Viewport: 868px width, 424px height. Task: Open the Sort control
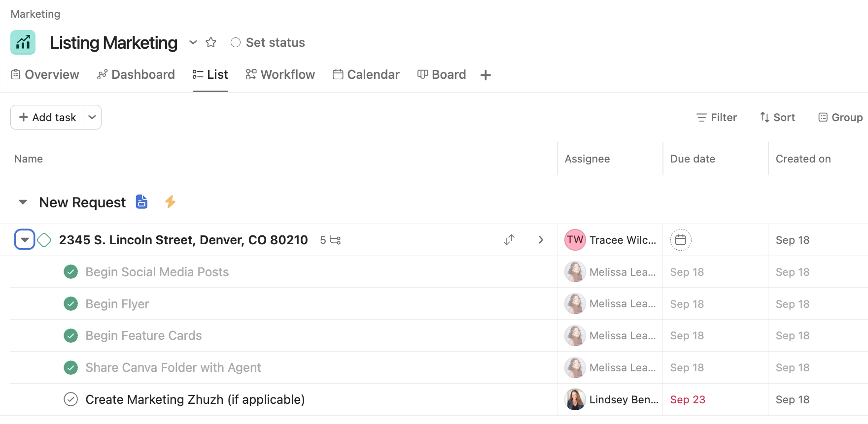pyautogui.click(x=777, y=117)
